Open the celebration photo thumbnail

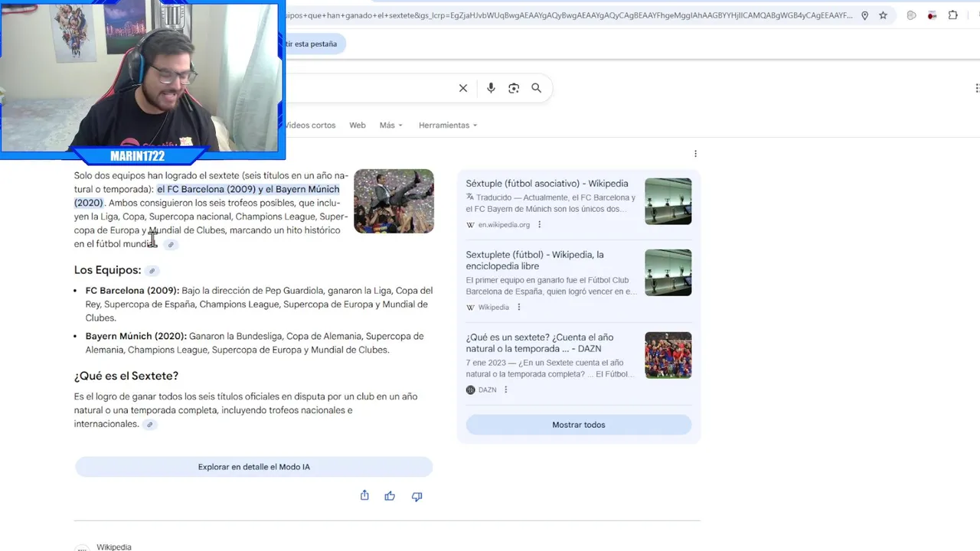click(x=394, y=201)
